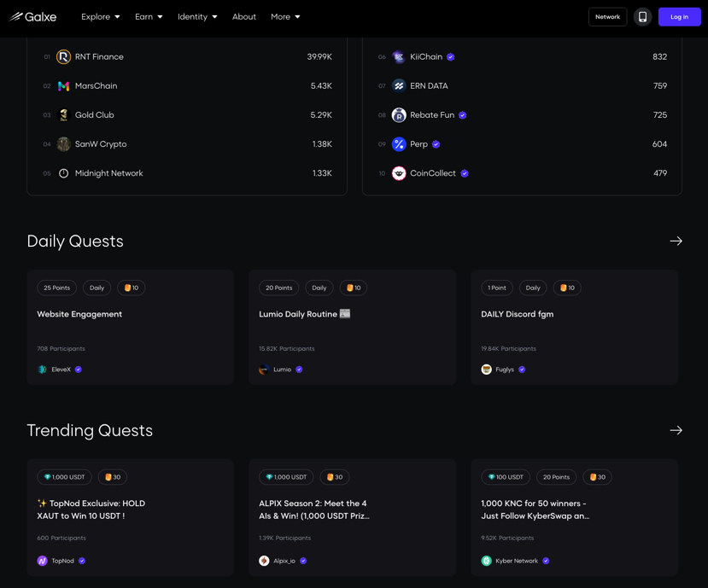
Task: Open the DAILY Discord fgm quest
Action: point(575,327)
